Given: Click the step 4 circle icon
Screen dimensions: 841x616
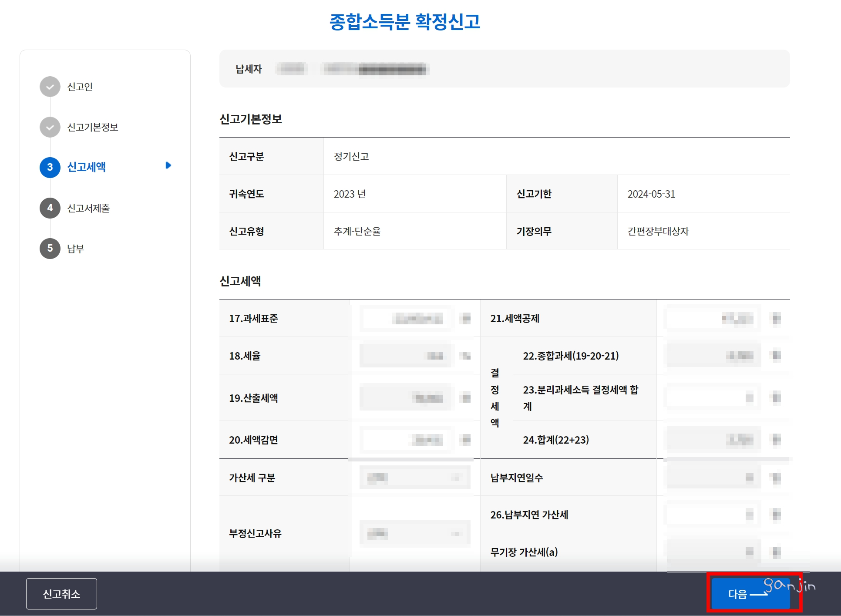Looking at the screenshot, I should [50, 208].
